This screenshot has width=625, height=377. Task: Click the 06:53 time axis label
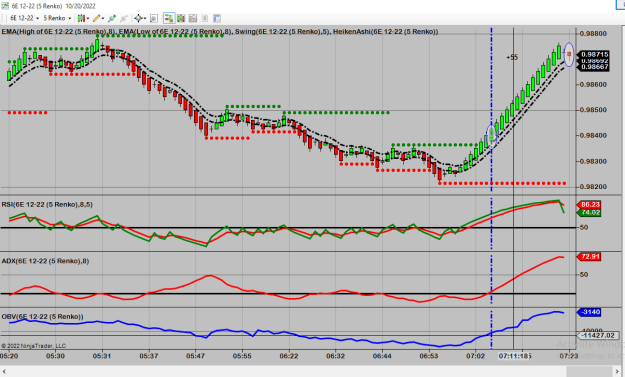point(428,355)
